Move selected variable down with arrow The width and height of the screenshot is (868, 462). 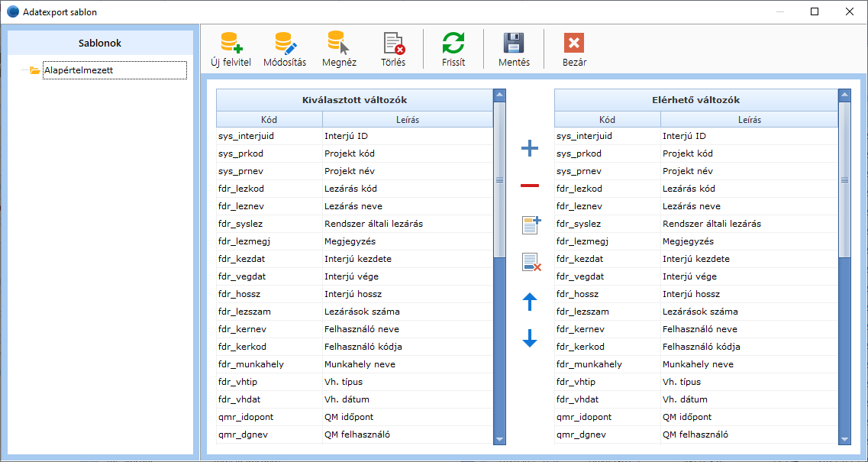(x=530, y=338)
